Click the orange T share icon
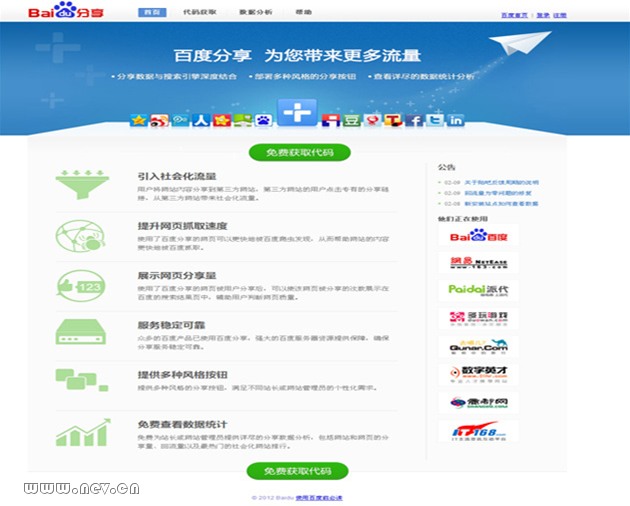This screenshot has height=506, width=630. pos(393,120)
